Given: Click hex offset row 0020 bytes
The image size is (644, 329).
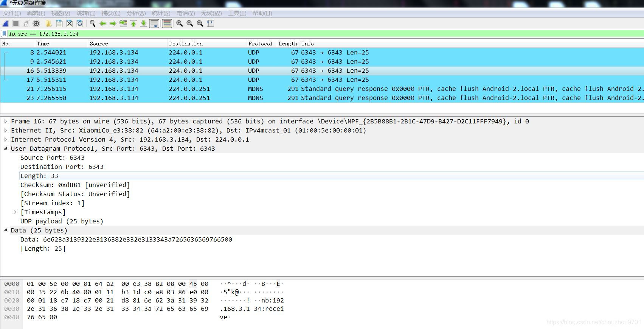Looking at the screenshot, I should click(117, 301).
